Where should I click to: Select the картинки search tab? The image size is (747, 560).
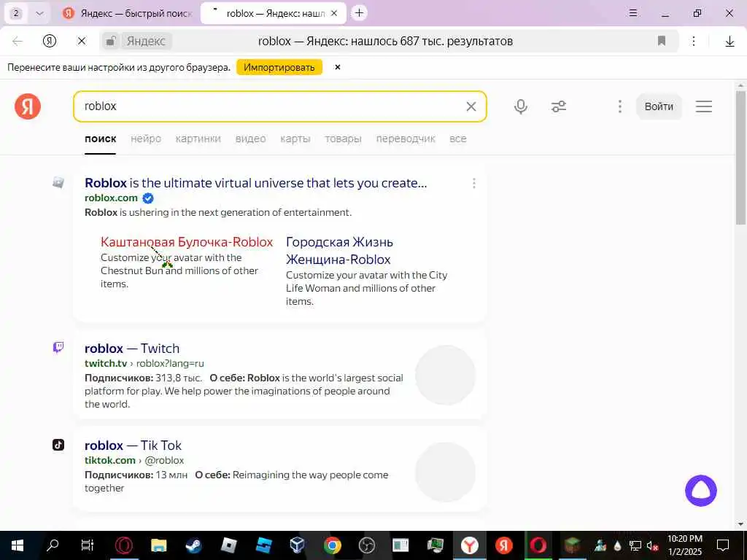pyautogui.click(x=198, y=139)
